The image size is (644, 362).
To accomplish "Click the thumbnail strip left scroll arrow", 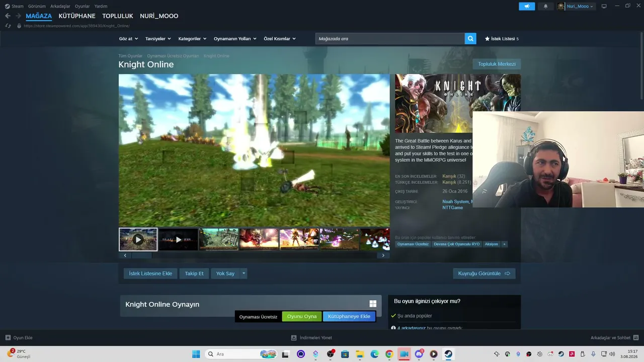I will pyautogui.click(x=125, y=255).
